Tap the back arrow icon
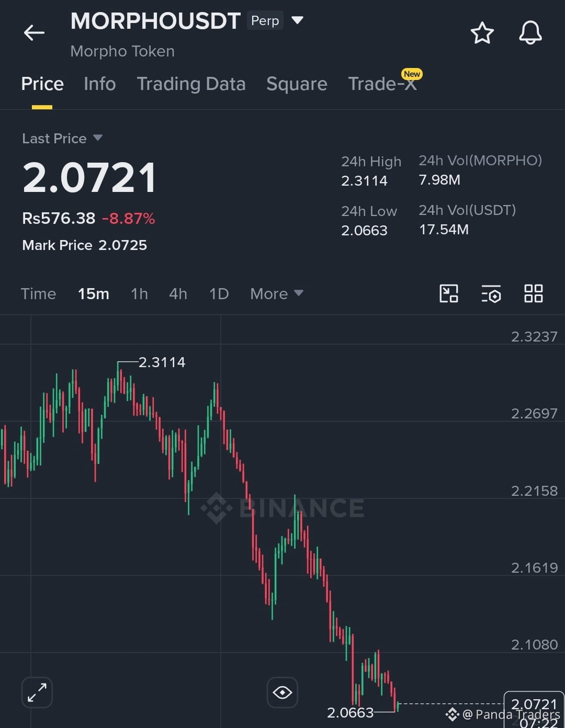This screenshot has height=728, width=565. (x=34, y=33)
